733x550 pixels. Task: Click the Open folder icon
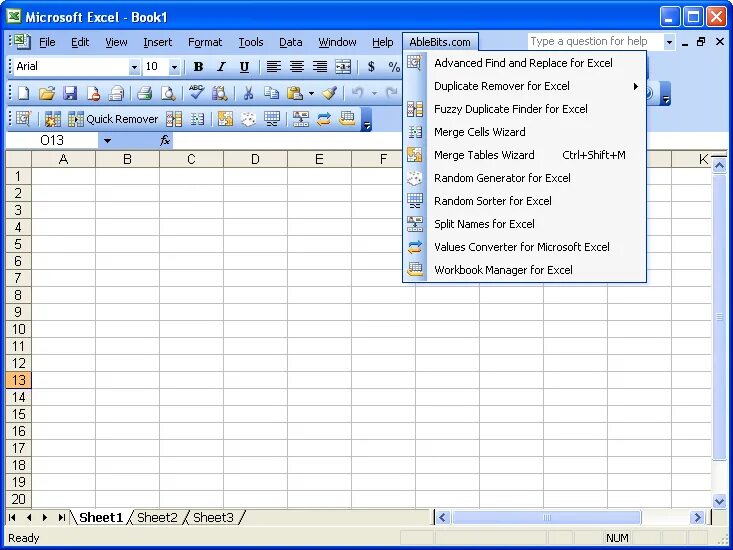(47, 93)
